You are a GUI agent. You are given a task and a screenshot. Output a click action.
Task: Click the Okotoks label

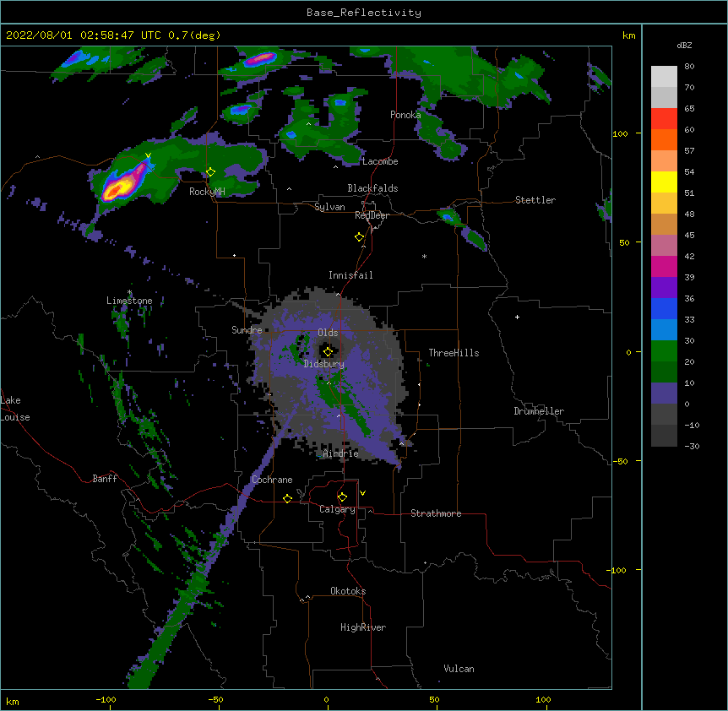tap(348, 591)
